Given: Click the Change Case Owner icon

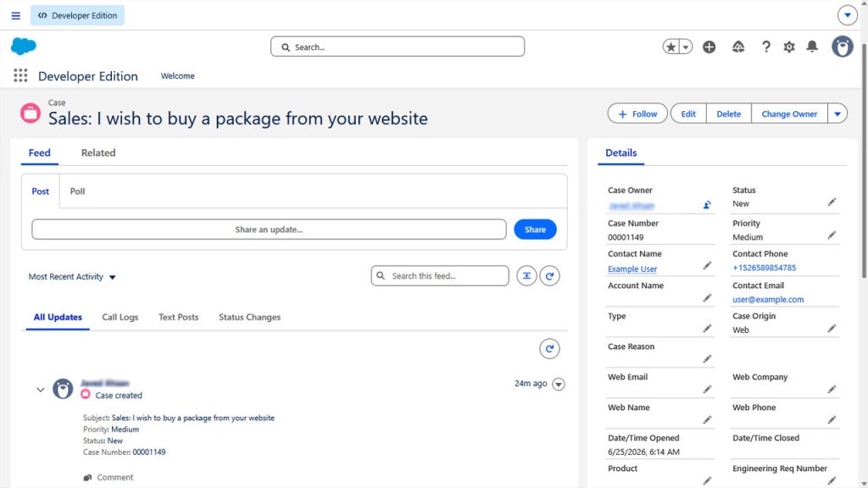Looking at the screenshot, I should 707,205.
